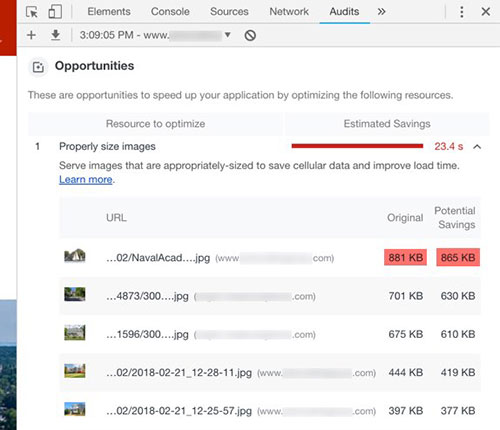This screenshot has height=430, width=500.
Task: Click the clear all circle-slash icon
Action: tap(250, 35)
